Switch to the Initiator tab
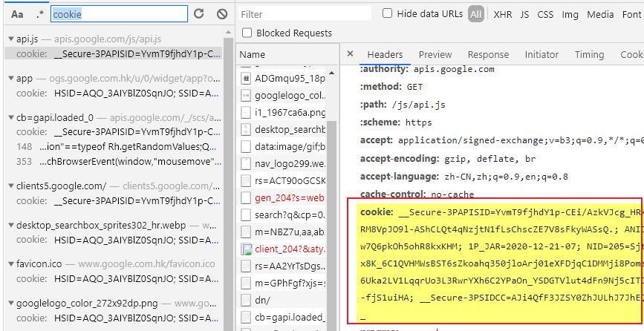This screenshot has width=644, height=331. [541, 55]
